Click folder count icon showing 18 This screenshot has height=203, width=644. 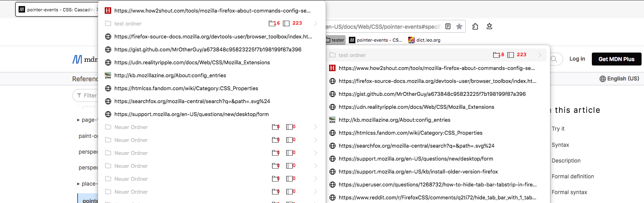(497, 55)
